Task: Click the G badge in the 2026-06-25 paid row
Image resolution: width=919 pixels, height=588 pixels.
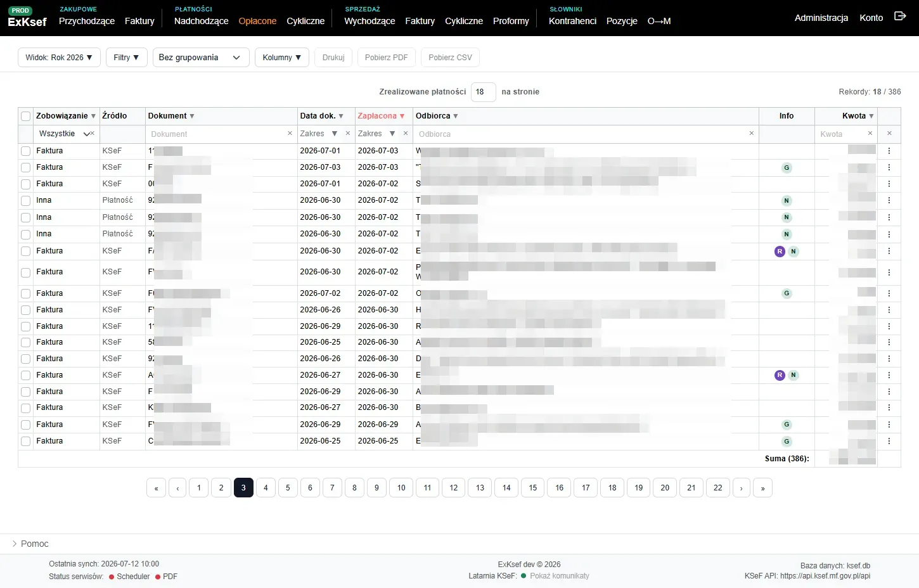Action: (787, 442)
